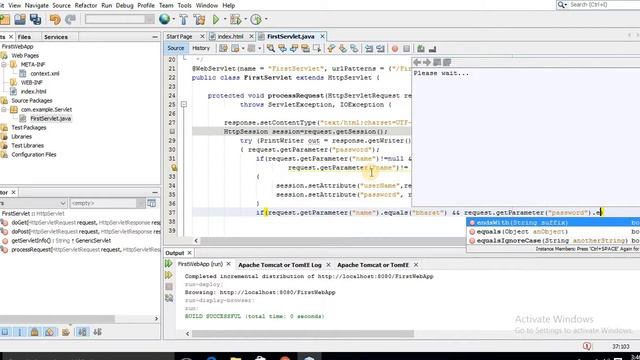
Task: Click the Save All toolbar icon
Action: (x=36, y=19)
